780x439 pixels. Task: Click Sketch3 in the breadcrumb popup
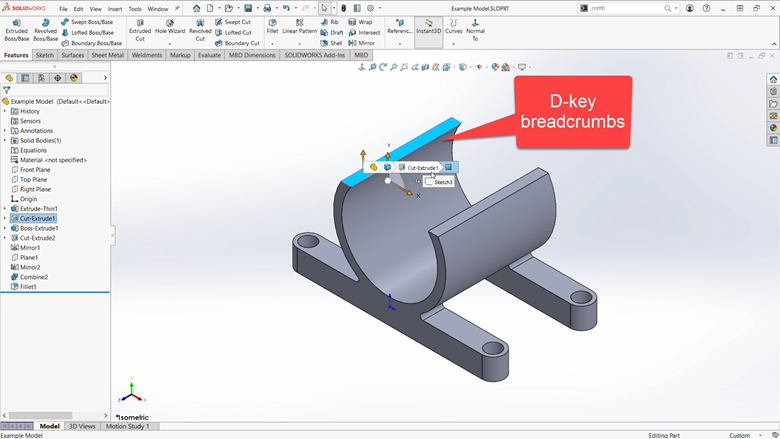coord(439,182)
